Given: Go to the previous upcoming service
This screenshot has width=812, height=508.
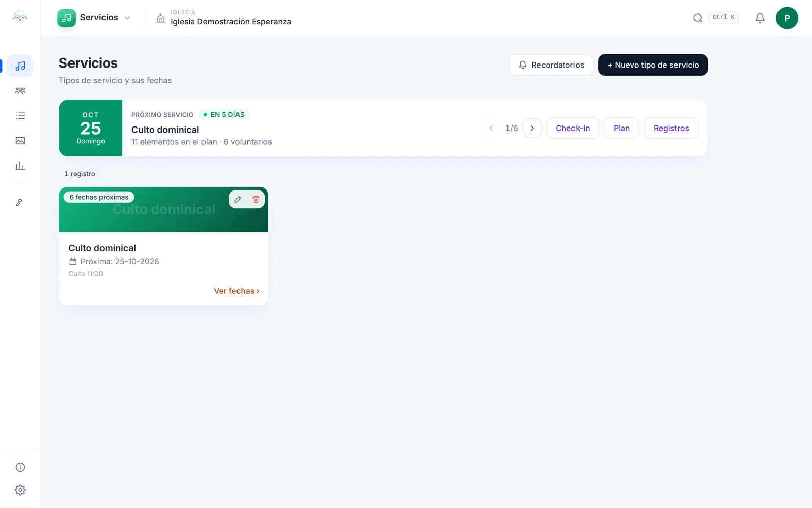Looking at the screenshot, I should pyautogui.click(x=491, y=128).
